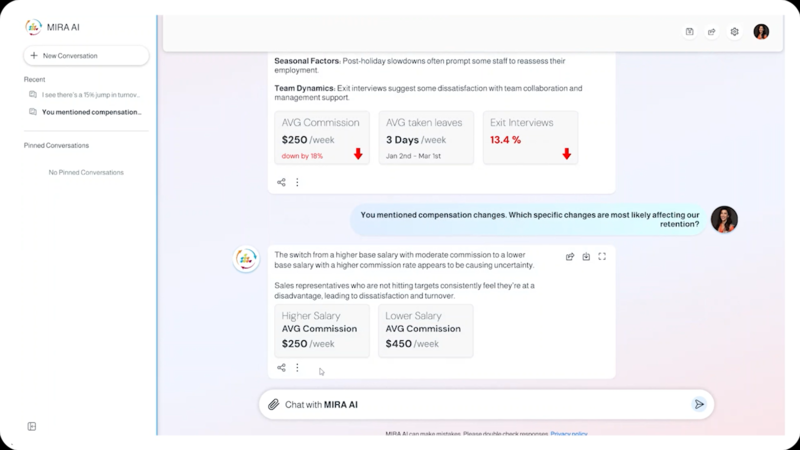Click the save icon in top header
This screenshot has height=450, width=800.
pyautogui.click(x=690, y=32)
